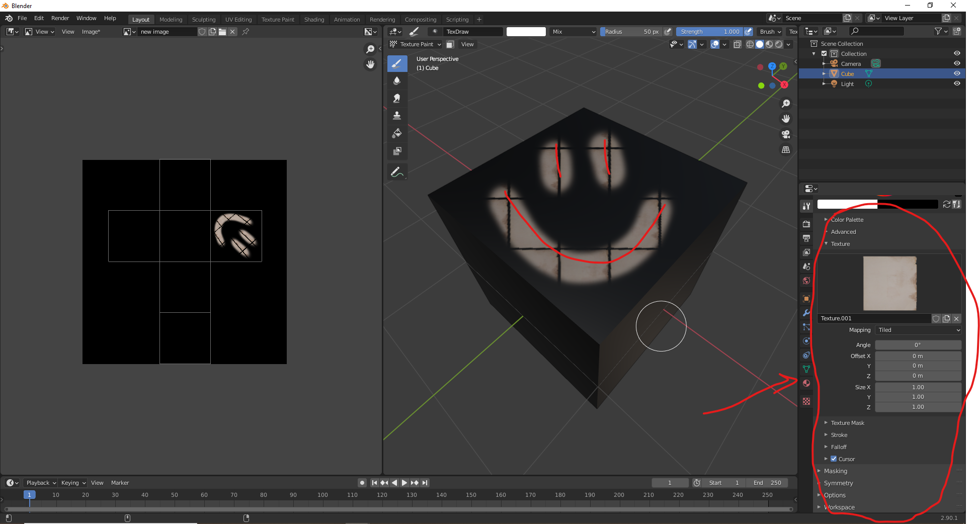Hide Cube with its eye icon
The height and width of the screenshot is (524, 980).
tap(957, 73)
